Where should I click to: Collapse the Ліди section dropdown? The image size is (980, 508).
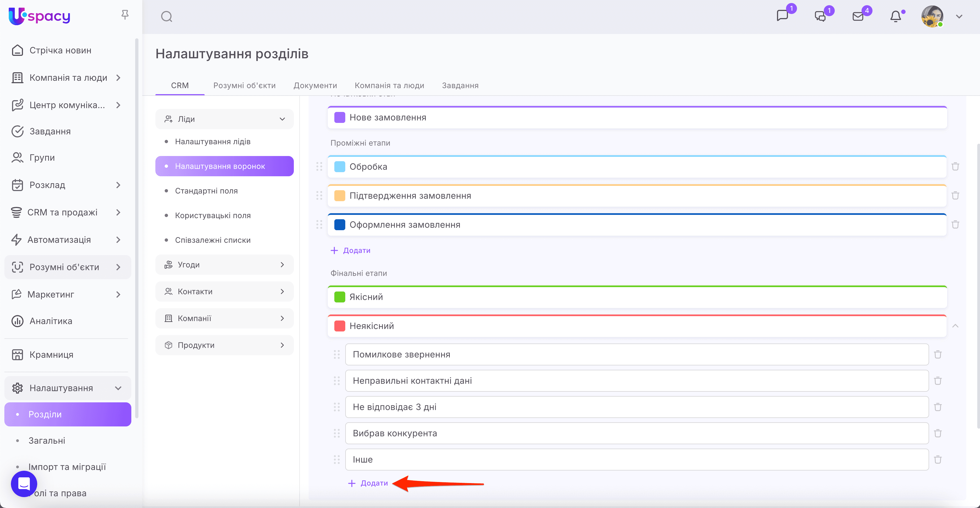[x=282, y=119]
